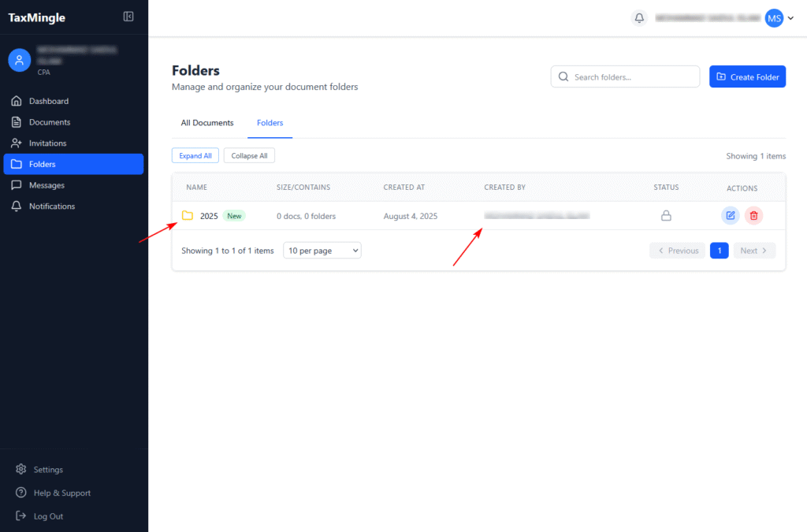Click the Create Folder button
Screen dimensions: 807x532
(747, 76)
